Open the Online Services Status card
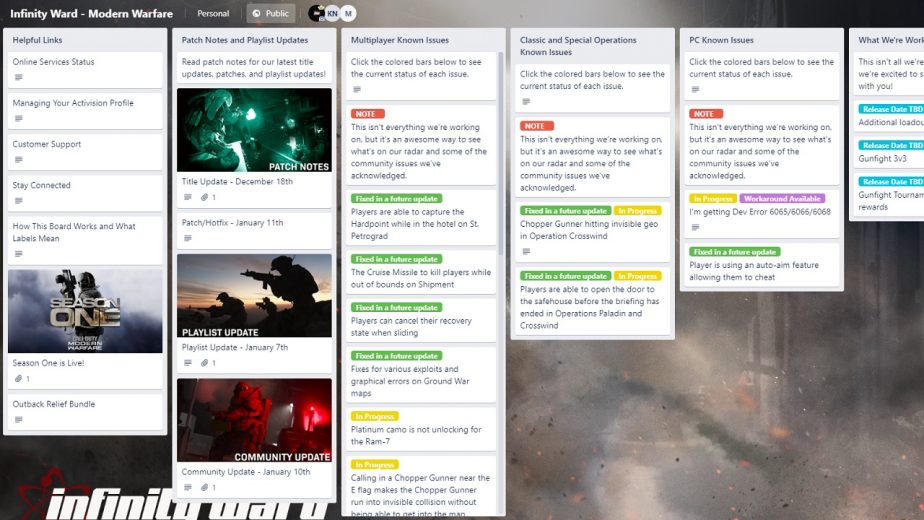Viewport: 924px width, 520px height. click(x=85, y=70)
